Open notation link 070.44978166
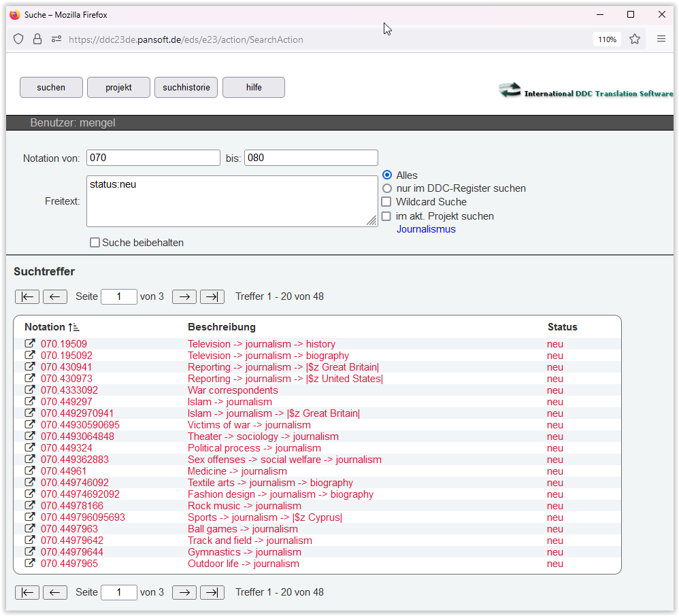This screenshot has width=679, height=616. [72, 506]
